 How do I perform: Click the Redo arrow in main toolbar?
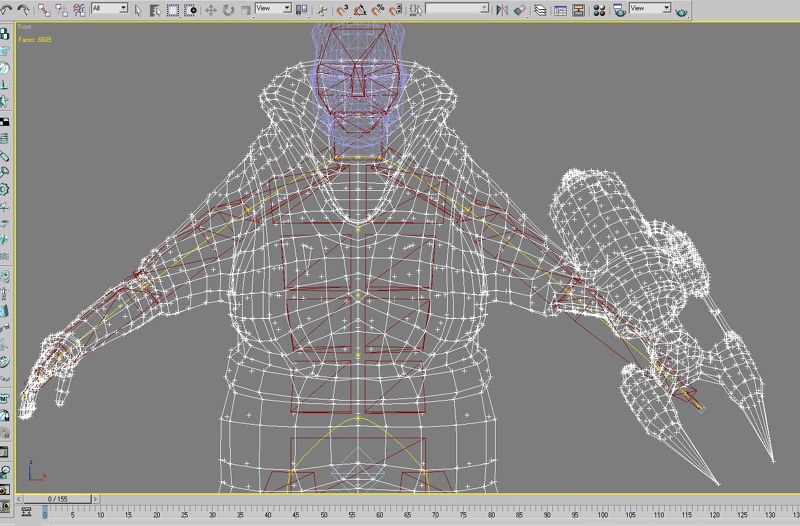[x=23, y=9]
